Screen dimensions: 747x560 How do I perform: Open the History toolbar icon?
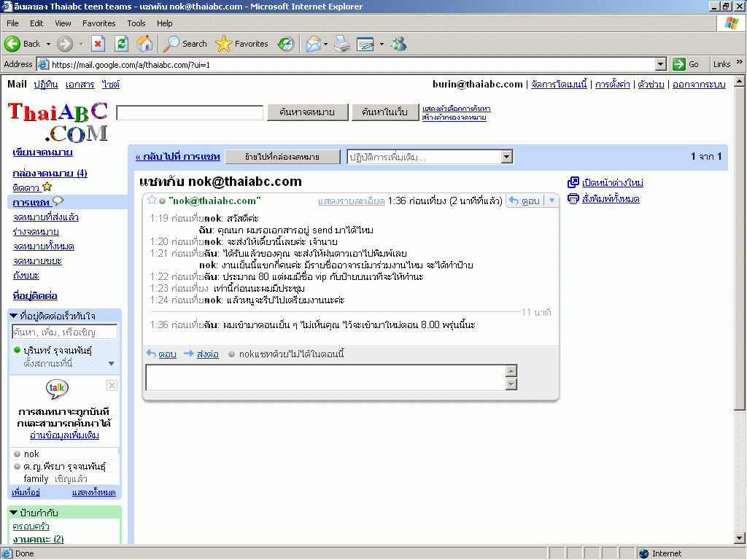point(286,44)
